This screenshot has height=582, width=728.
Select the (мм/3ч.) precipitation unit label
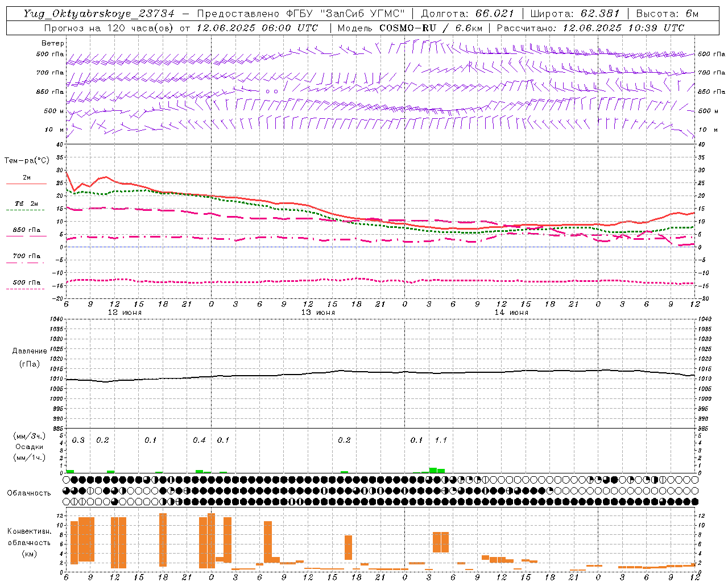click(x=30, y=436)
